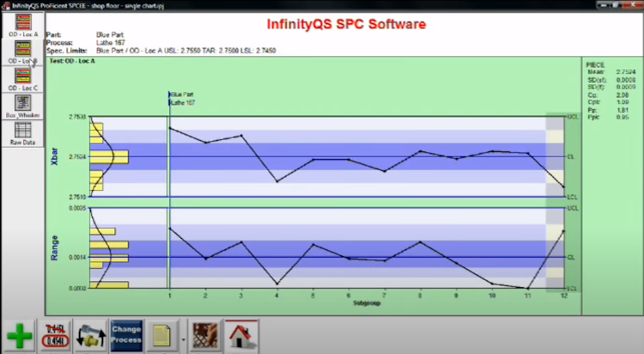Click the Range chart CL label
This screenshot has height=354, width=644.
tap(570, 258)
